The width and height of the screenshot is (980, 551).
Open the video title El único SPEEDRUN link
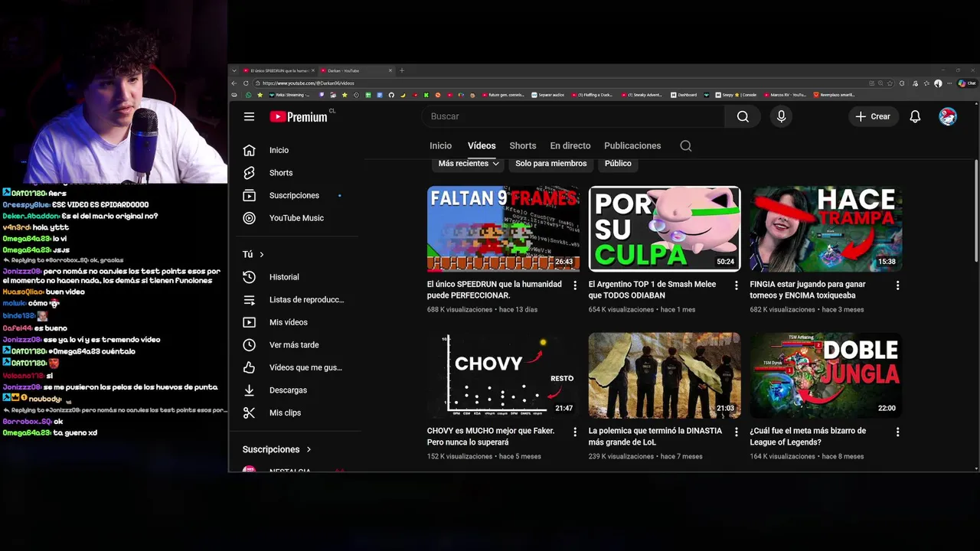(495, 289)
